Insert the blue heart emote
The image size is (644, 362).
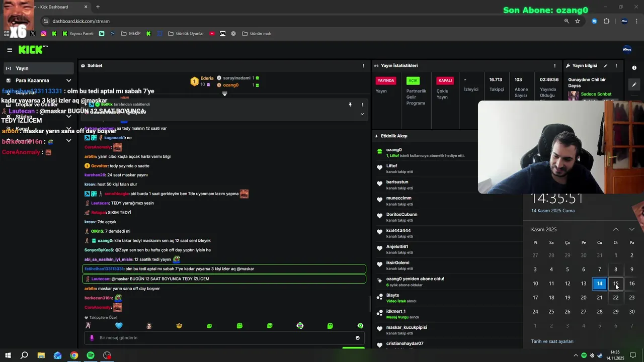point(119,326)
